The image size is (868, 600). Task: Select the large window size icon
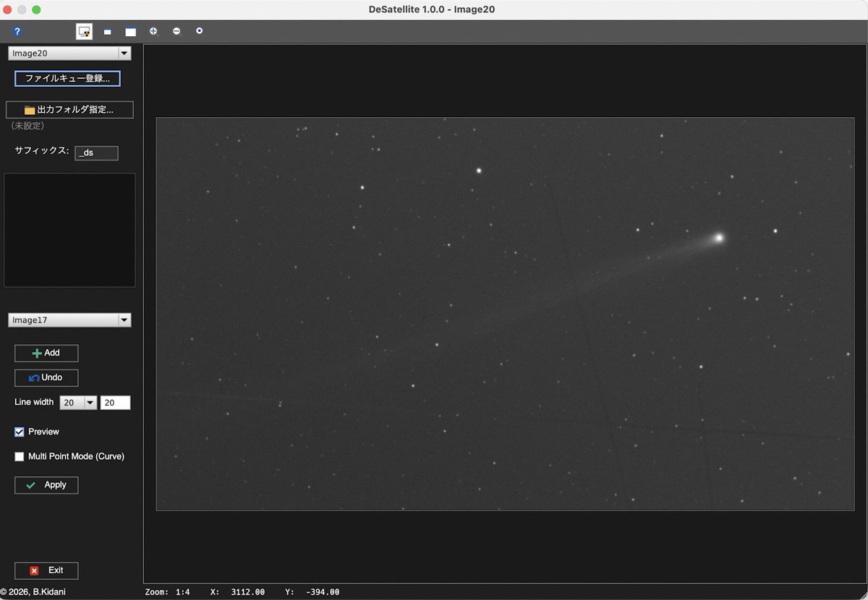(x=130, y=32)
